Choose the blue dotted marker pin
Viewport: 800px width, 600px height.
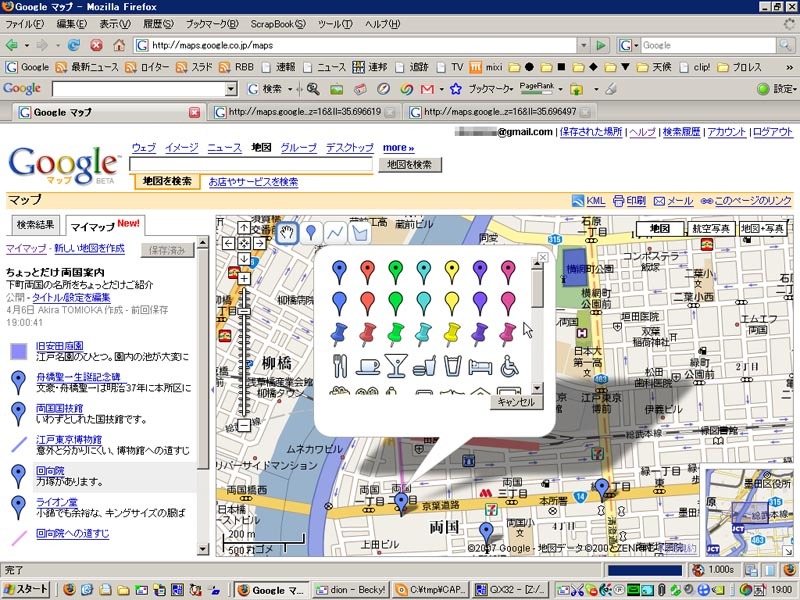click(x=339, y=271)
